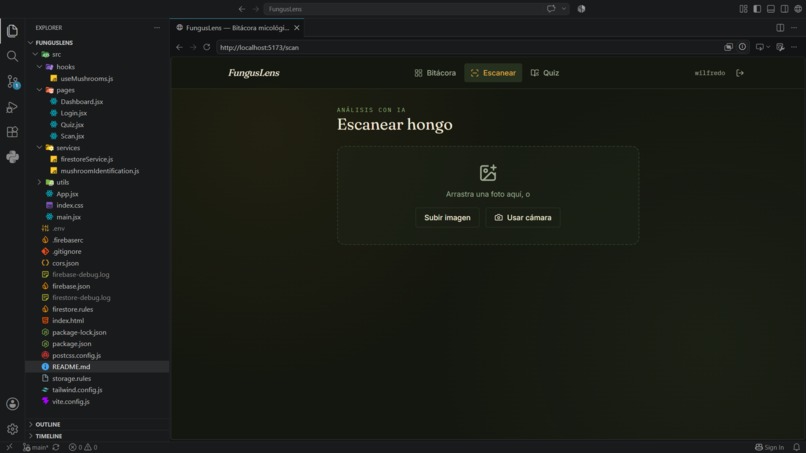
Task: Click the logout icon next to wilfredo
Action: tap(740, 73)
